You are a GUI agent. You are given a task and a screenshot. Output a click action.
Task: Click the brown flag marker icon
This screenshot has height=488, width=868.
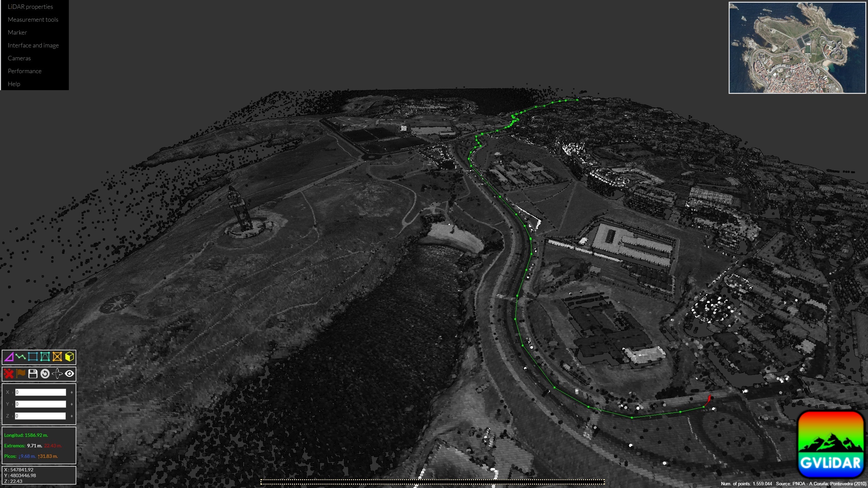click(x=21, y=374)
